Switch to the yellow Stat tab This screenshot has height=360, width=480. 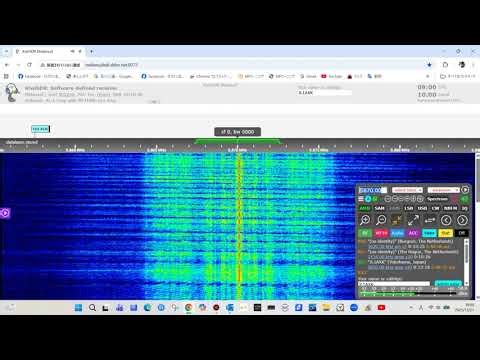point(445,233)
